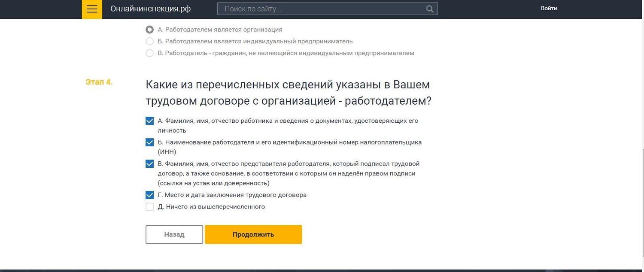The height and width of the screenshot is (272, 644).
Task: Select radio А. Работодателем является организация
Action: pos(149,30)
